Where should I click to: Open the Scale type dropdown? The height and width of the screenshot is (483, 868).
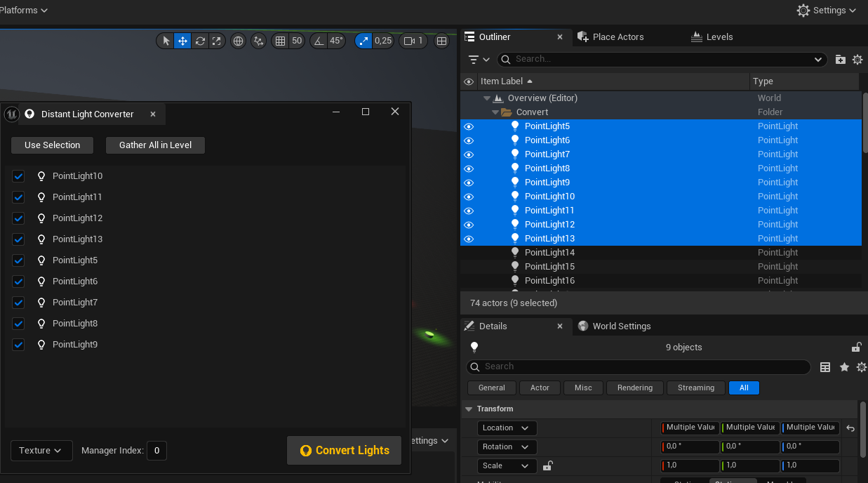(507, 465)
